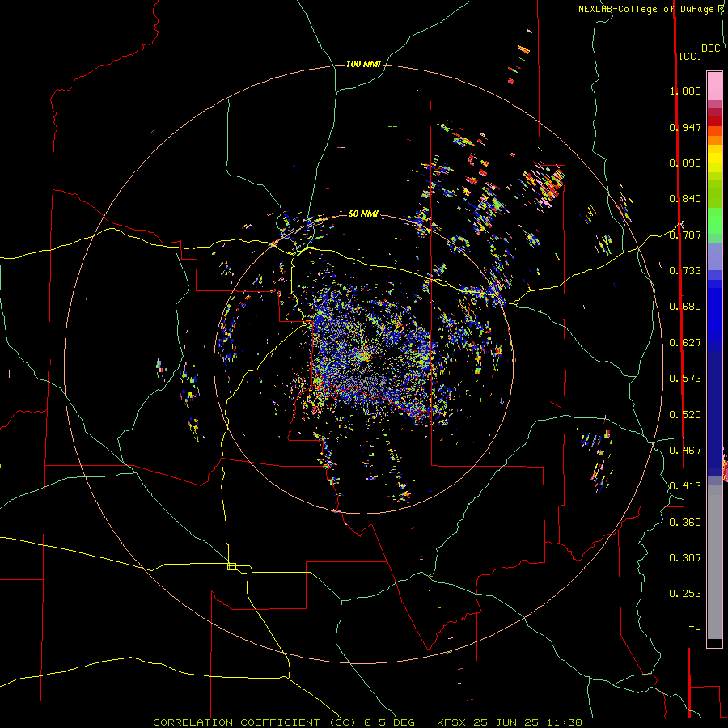728x728 pixels.
Task: Click the 0.947 legend value
Action: (x=685, y=127)
